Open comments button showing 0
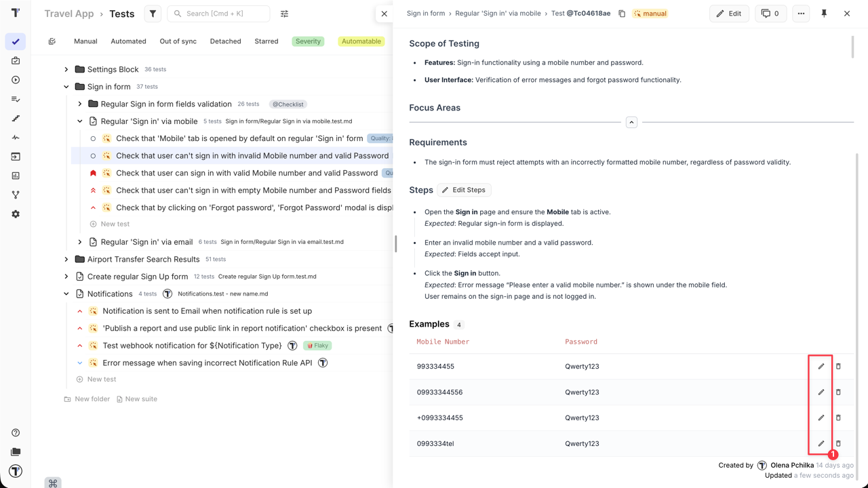The image size is (868, 488). click(769, 14)
